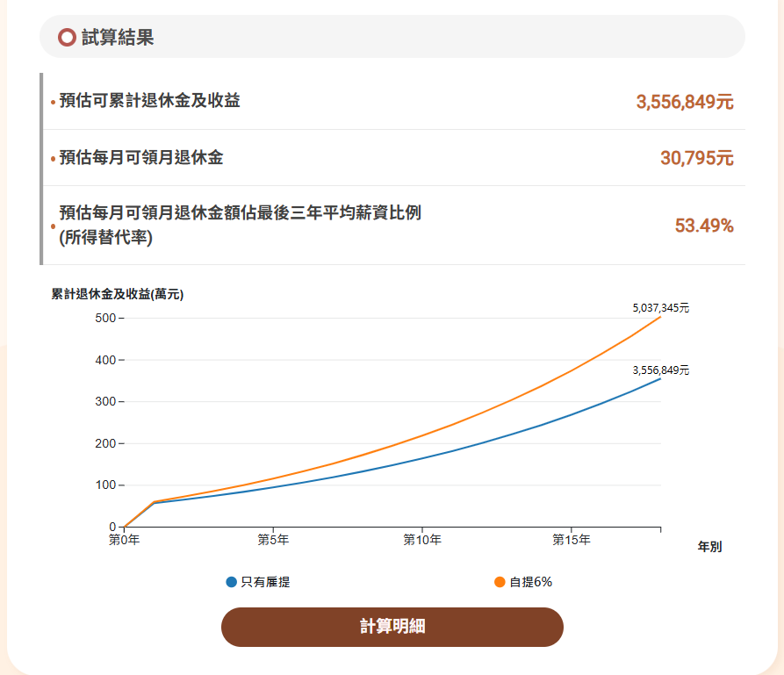This screenshot has height=675, width=784.
Task: Click the blue legend dot for 只有雇提
Action: pos(232,582)
